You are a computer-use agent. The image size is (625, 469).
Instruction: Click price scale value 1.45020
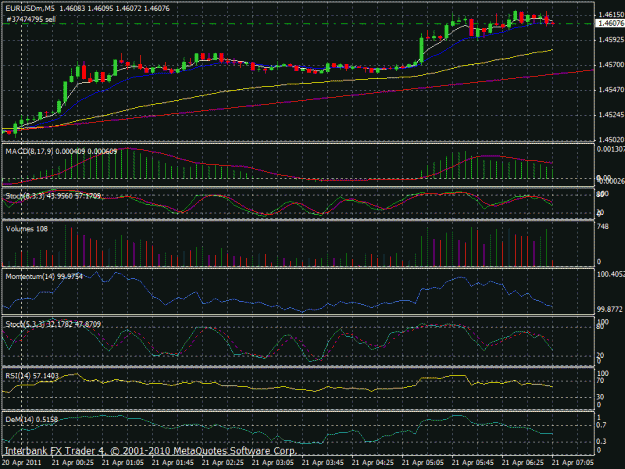[611, 139]
